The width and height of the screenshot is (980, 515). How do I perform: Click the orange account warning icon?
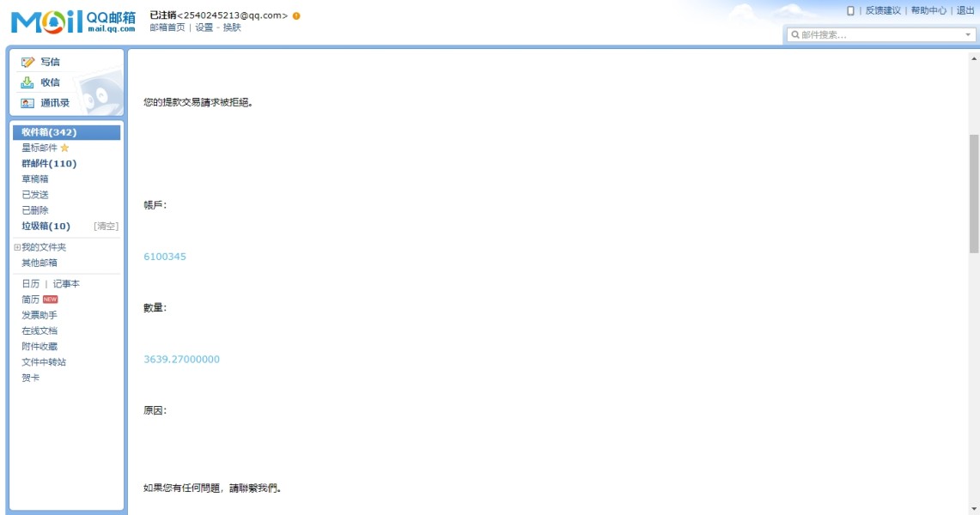[x=296, y=15]
